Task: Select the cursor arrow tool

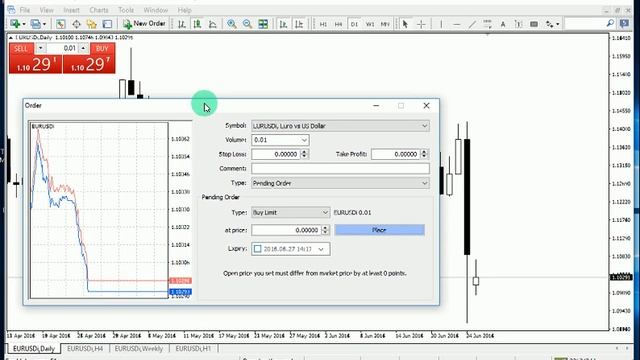Action: [405, 24]
